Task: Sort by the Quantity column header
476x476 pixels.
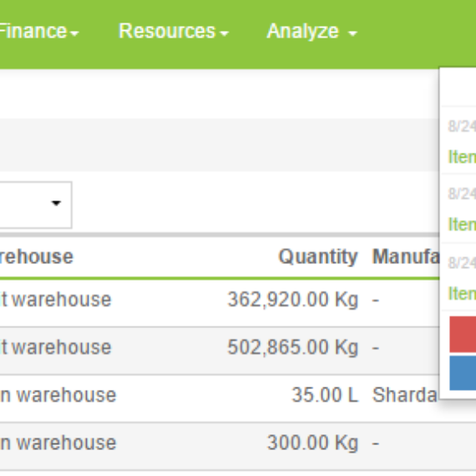Action: [318, 257]
